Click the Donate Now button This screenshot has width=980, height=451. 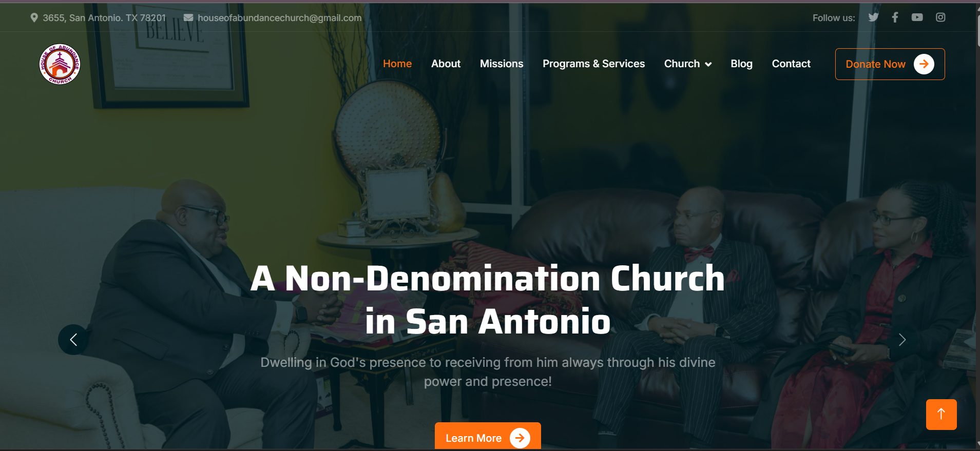tap(890, 64)
